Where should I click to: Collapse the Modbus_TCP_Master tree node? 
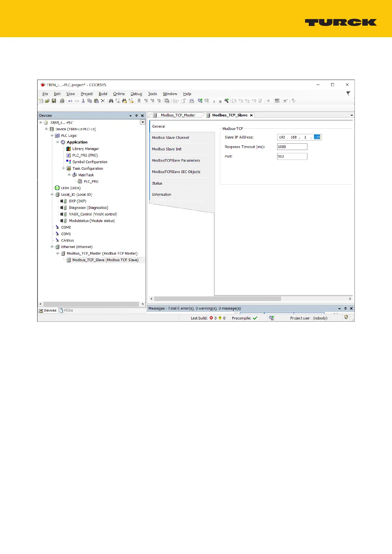[x=58, y=253]
